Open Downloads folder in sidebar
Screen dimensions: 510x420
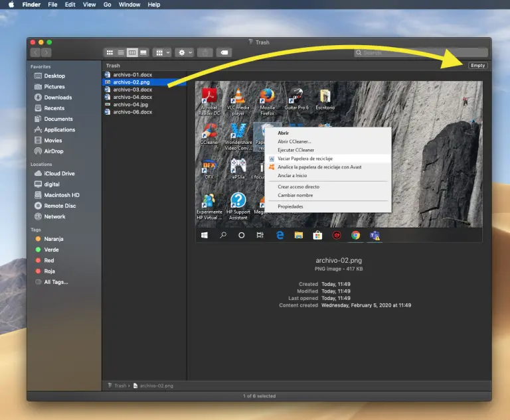point(58,98)
